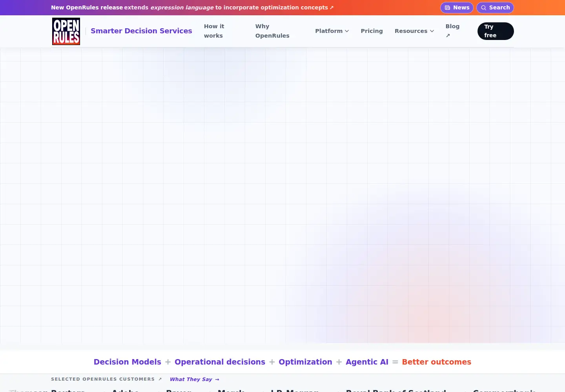Expand the Resources dropdown menu
This screenshot has width=565, height=392.
click(x=414, y=31)
